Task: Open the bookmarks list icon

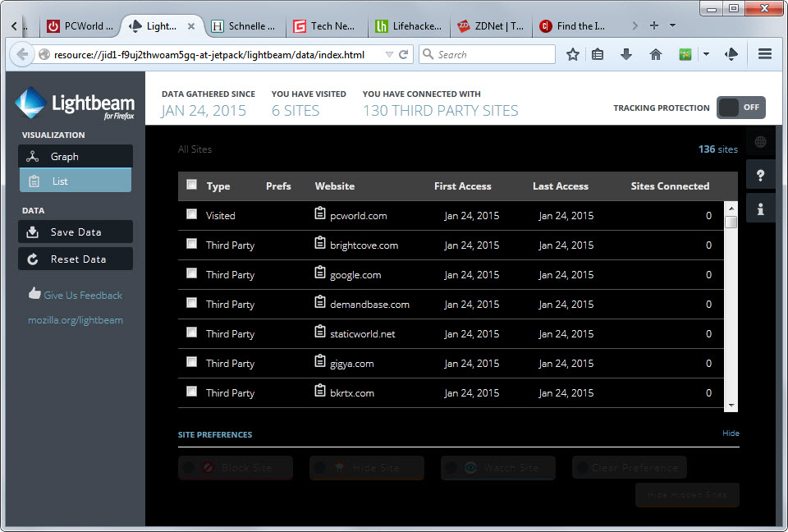Action: pos(598,54)
